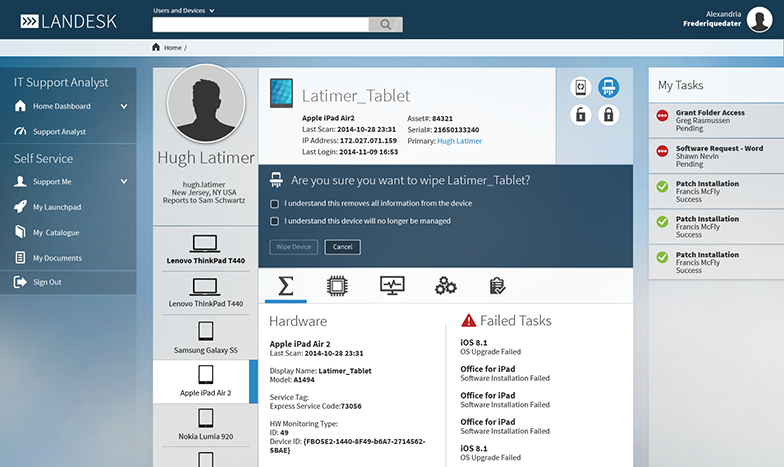
Task: Open My Launchpad in the sidebar
Action: coord(55,207)
